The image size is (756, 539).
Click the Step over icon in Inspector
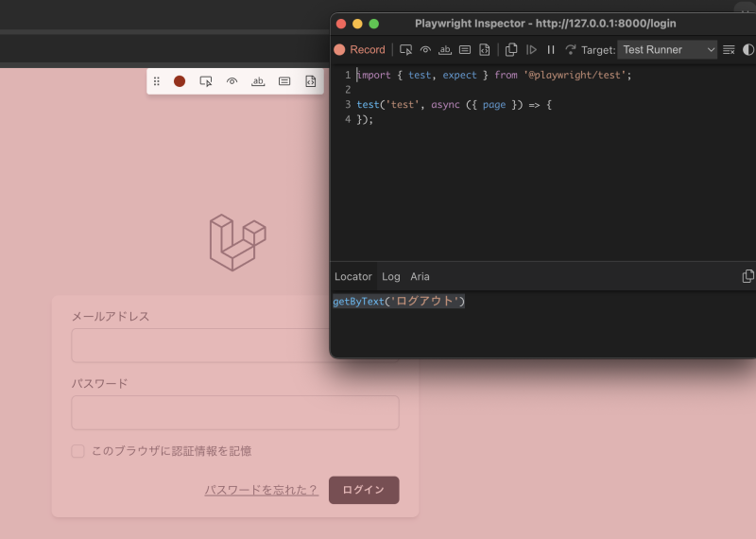(x=570, y=50)
